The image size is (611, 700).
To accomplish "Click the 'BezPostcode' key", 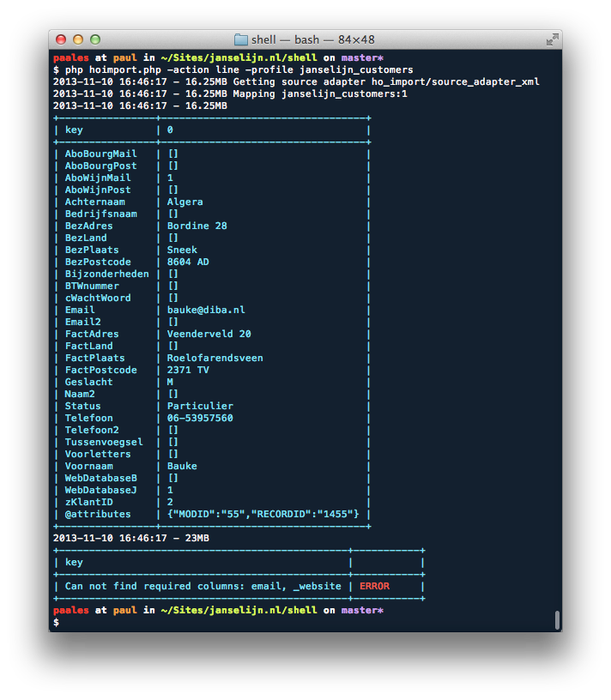I will click(x=98, y=262).
